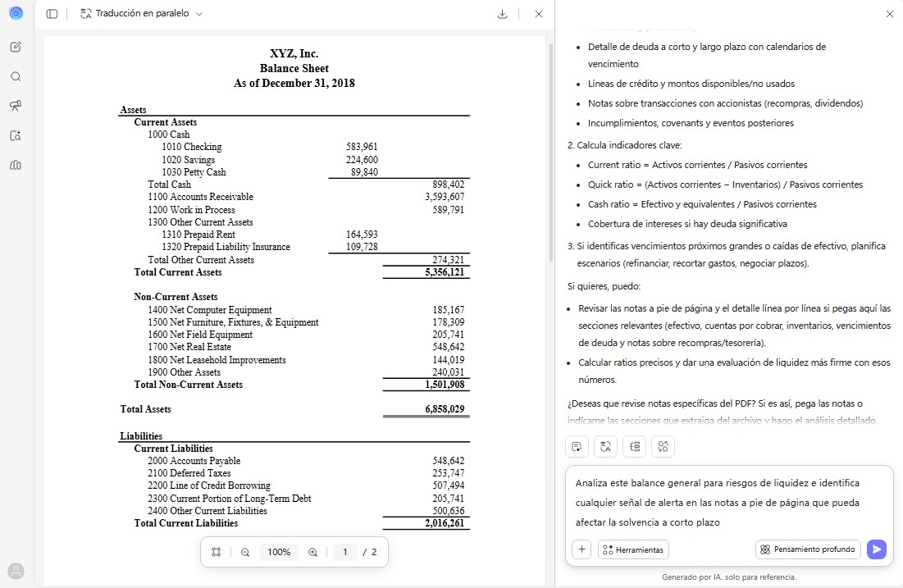Click the page number field
Viewport: 903px width, 588px height.
[x=345, y=552]
